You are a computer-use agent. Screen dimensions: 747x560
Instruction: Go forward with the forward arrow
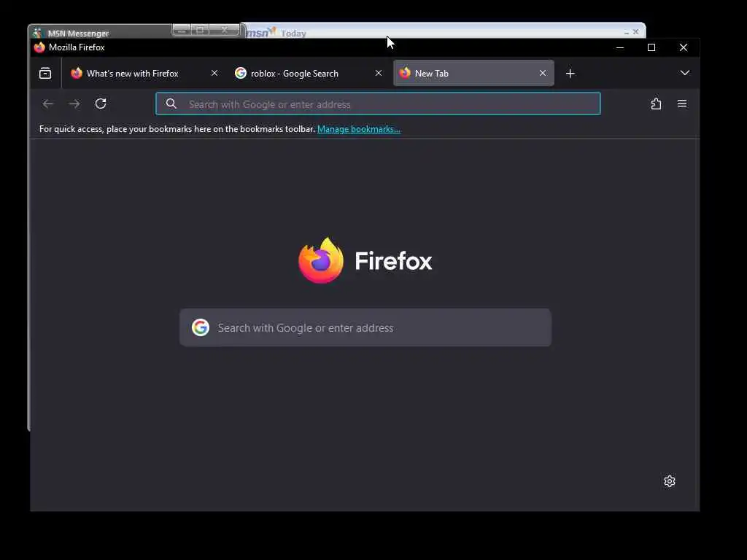click(x=74, y=104)
